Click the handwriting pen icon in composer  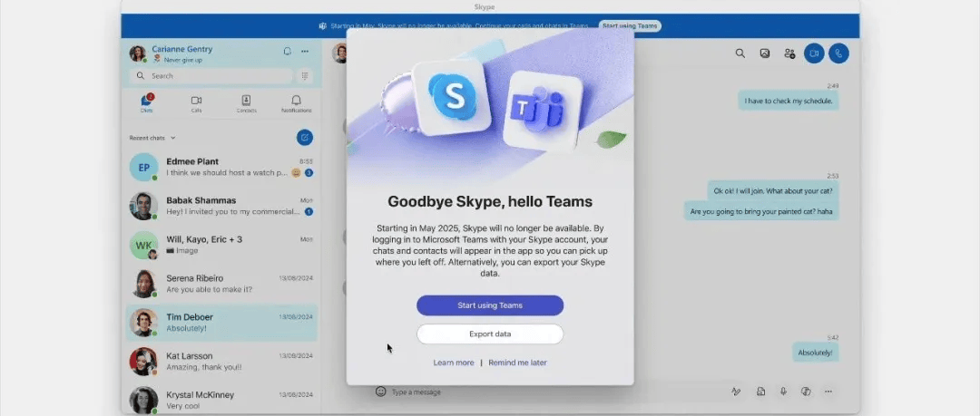(736, 392)
